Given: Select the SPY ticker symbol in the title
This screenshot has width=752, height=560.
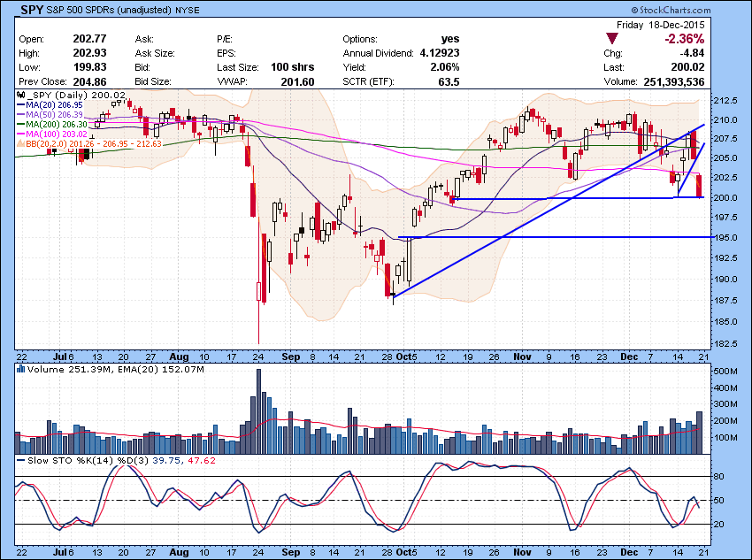Looking at the screenshot, I should coord(32,10).
